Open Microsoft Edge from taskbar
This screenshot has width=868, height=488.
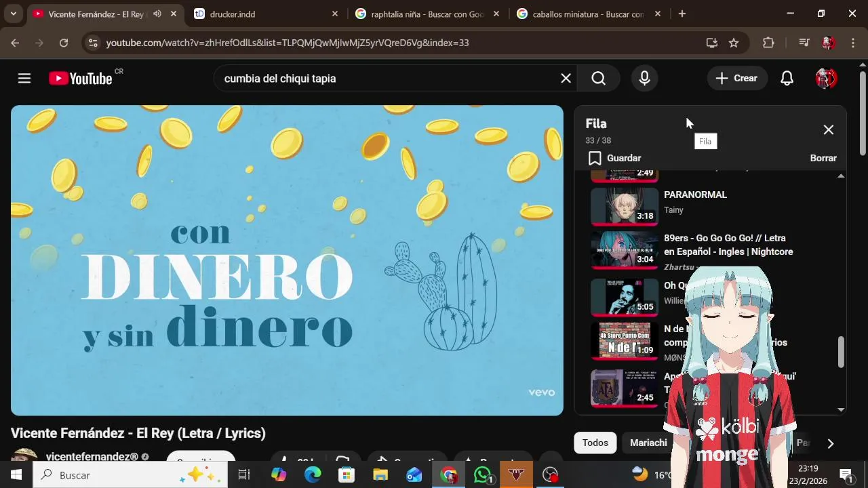tap(313, 475)
